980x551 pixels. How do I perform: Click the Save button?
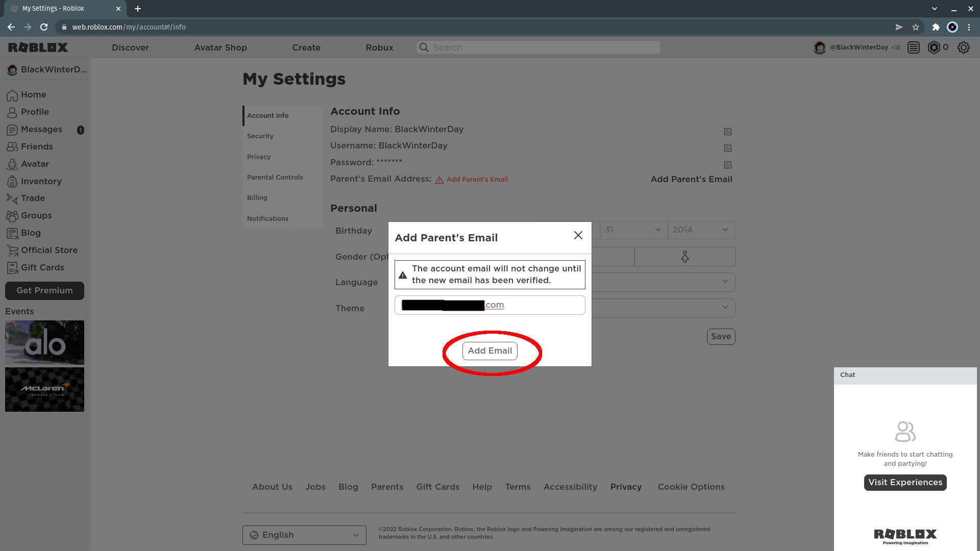click(x=721, y=337)
